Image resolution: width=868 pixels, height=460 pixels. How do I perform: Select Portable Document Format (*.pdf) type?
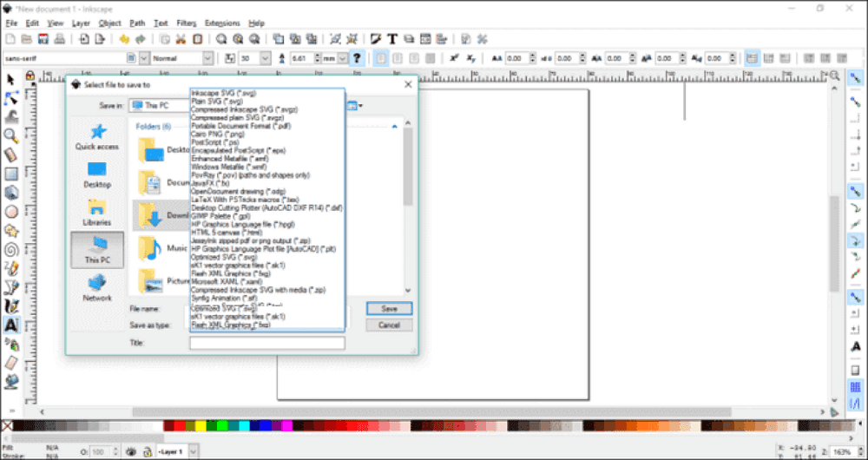240,126
